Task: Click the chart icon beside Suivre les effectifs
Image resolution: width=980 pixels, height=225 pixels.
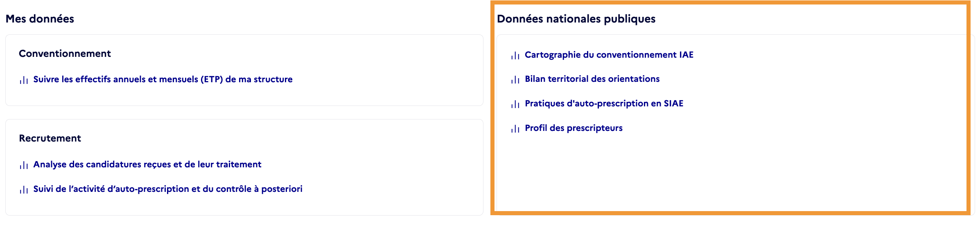Action: (x=24, y=80)
